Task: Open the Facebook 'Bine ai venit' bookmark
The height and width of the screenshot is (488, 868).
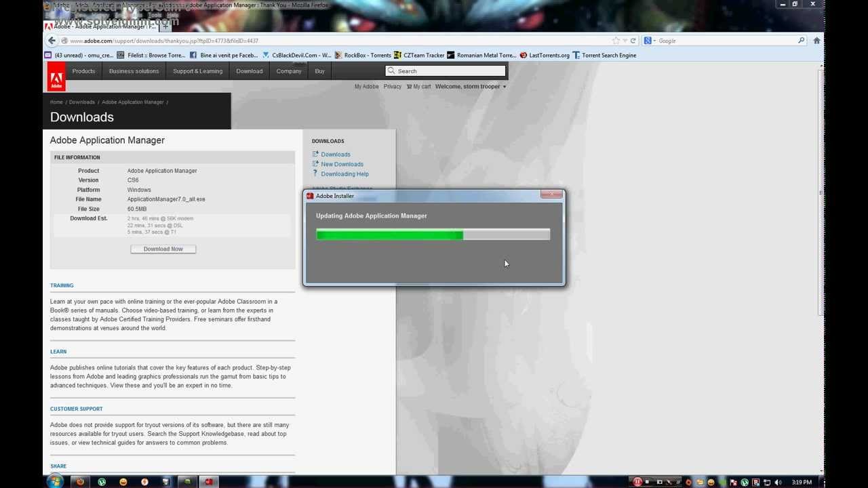Action: coord(224,56)
